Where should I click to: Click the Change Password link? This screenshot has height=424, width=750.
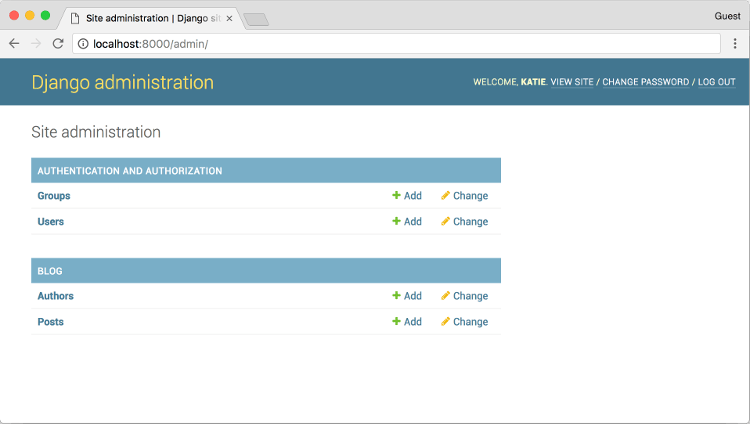point(645,82)
